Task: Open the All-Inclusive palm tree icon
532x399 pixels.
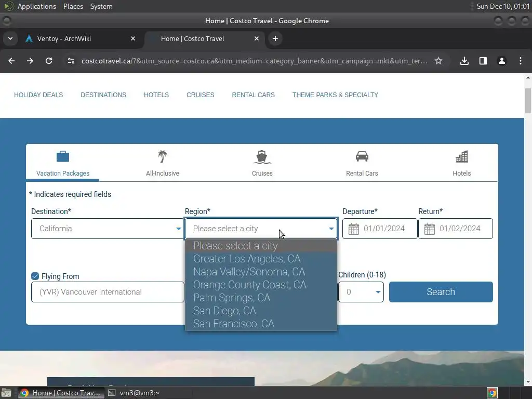Action: click(x=163, y=156)
